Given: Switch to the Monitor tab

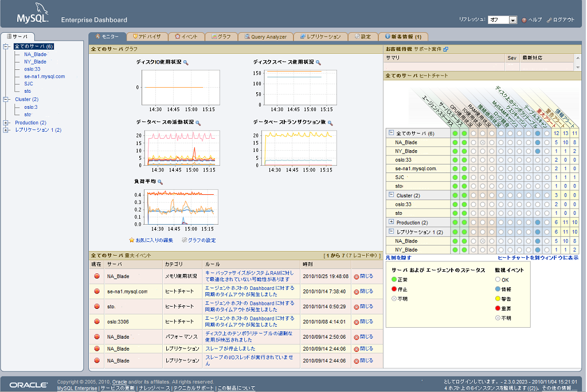Looking at the screenshot, I should coord(107,37).
